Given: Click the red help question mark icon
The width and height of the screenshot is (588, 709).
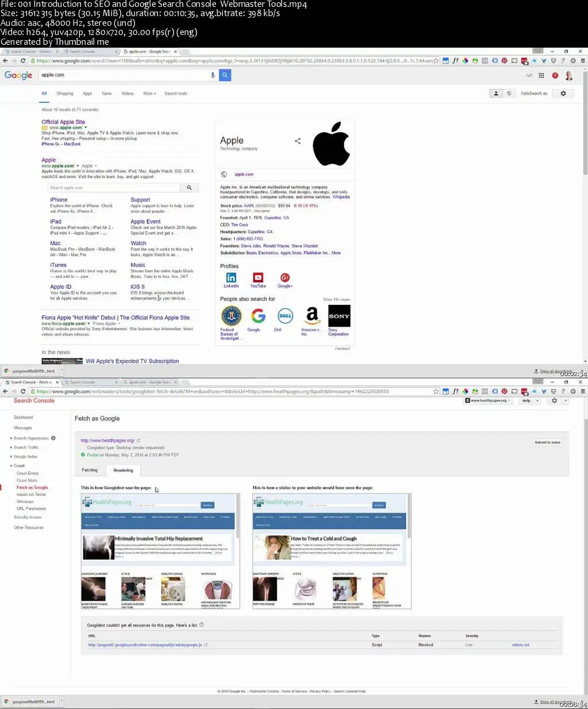Looking at the screenshot, I should tap(555, 76).
